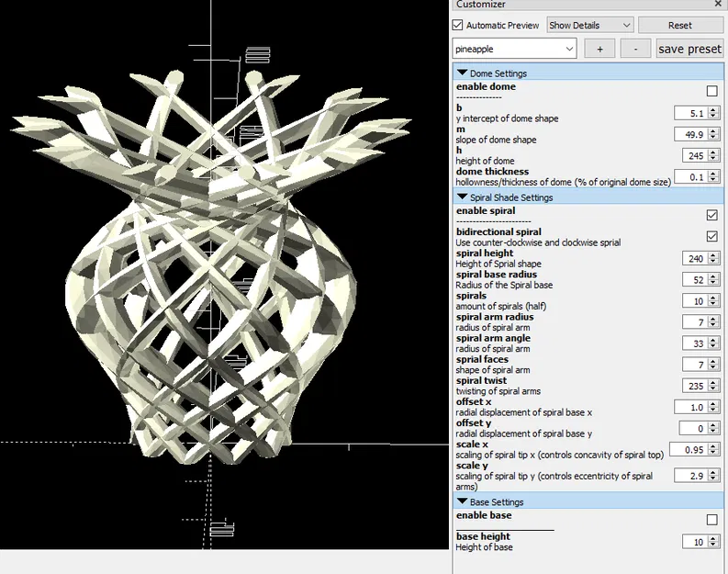The width and height of the screenshot is (728, 574).
Task: Click the pineapple 3D model preview
Action: pyautogui.click(x=211, y=267)
